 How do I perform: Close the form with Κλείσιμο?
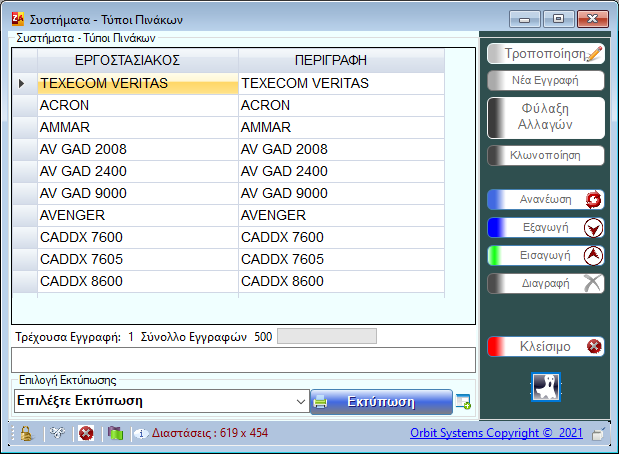click(546, 347)
